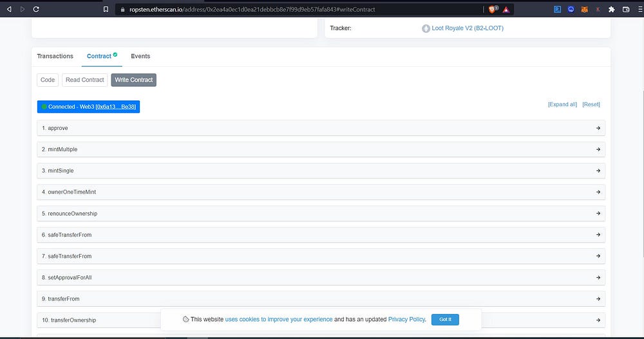The height and width of the screenshot is (339, 644).
Task: Expand the 8. setApprovalForAll function
Action: click(x=321, y=277)
